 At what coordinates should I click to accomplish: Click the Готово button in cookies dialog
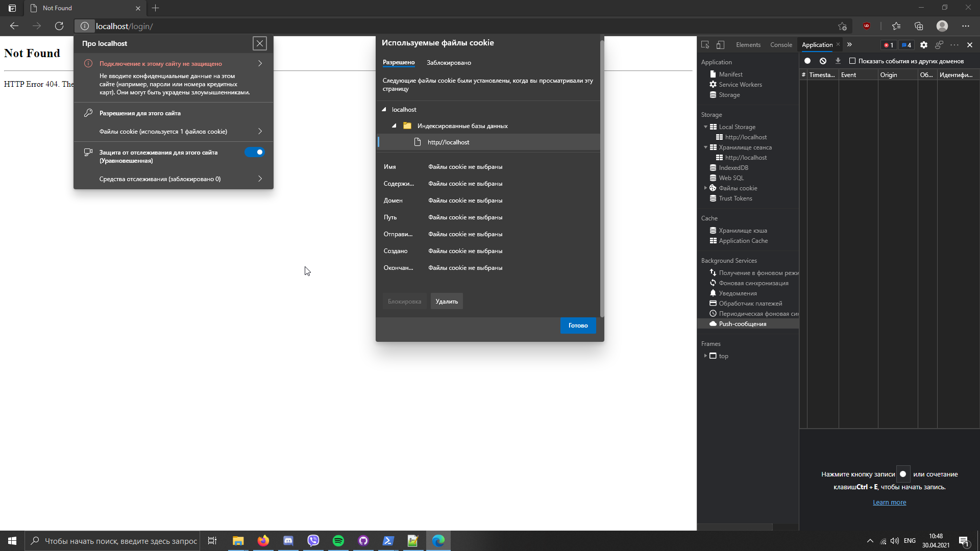point(578,325)
